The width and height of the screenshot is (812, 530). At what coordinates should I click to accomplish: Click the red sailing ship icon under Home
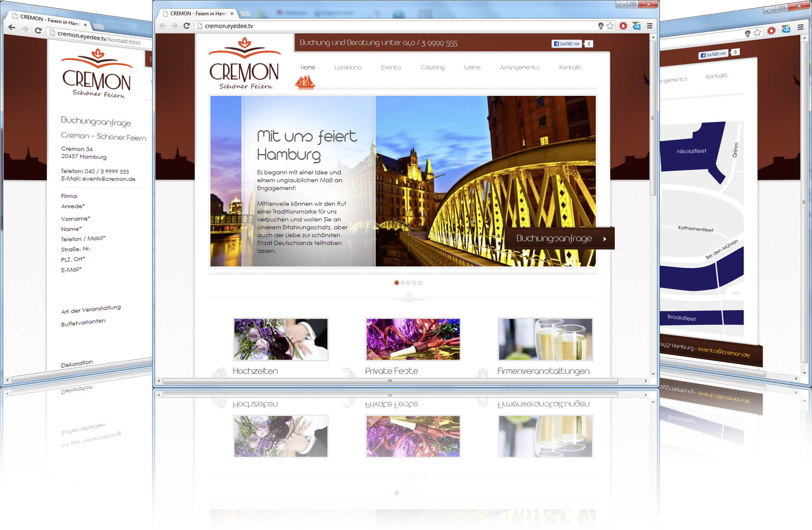coord(305,82)
